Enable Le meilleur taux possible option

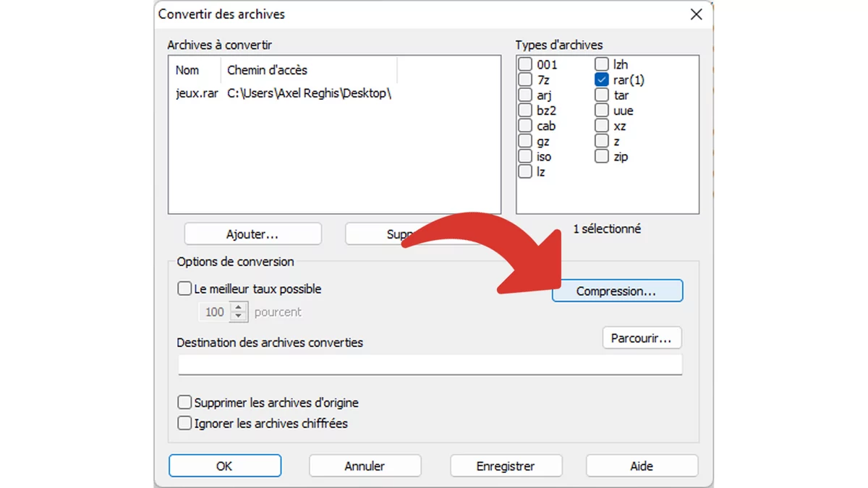185,288
